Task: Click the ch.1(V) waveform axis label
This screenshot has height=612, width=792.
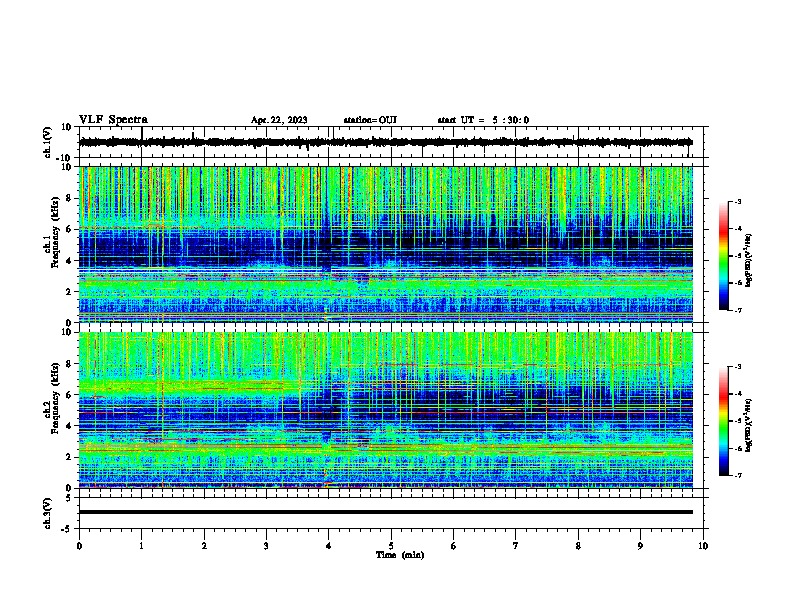Action: [x=48, y=142]
